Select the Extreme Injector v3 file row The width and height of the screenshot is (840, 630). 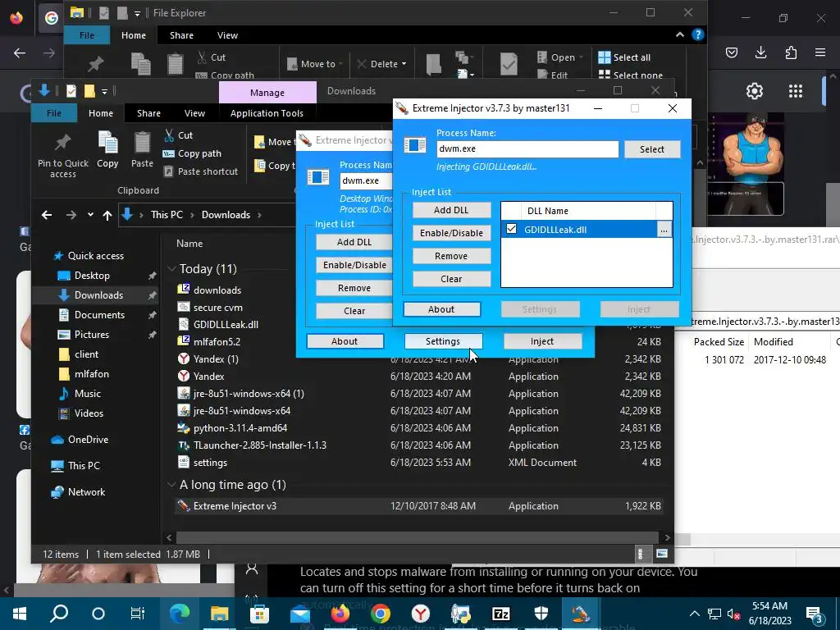click(418, 505)
